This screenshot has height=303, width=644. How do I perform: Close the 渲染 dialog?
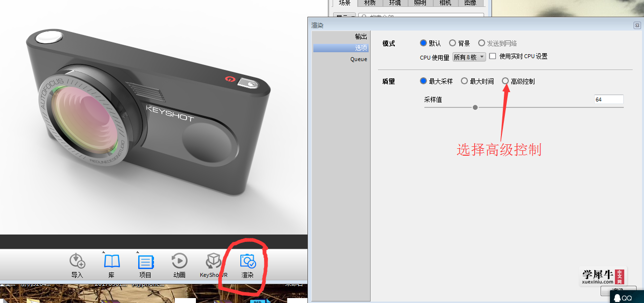click(x=637, y=25)
